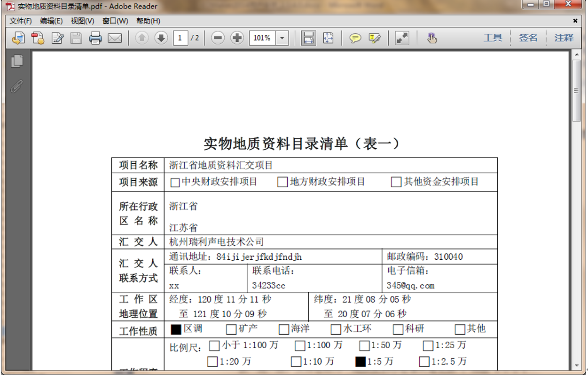
Task: Click the convert PDF file icon
Action: (38, 38)
